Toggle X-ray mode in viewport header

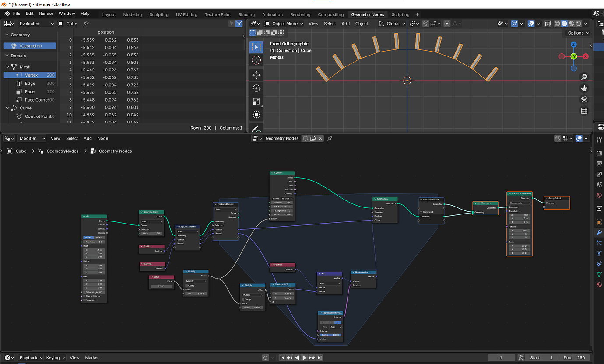(548, 24)
